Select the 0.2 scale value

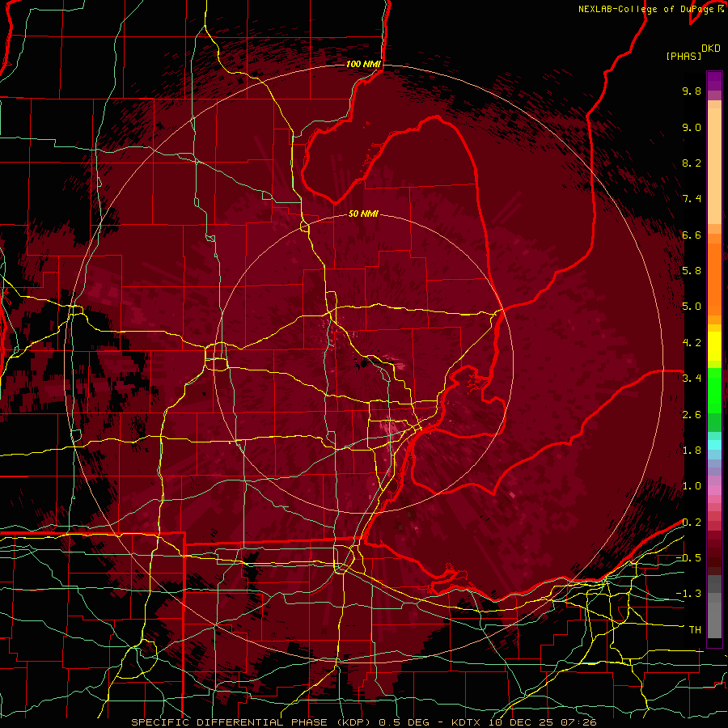click(x=692, y=523)
